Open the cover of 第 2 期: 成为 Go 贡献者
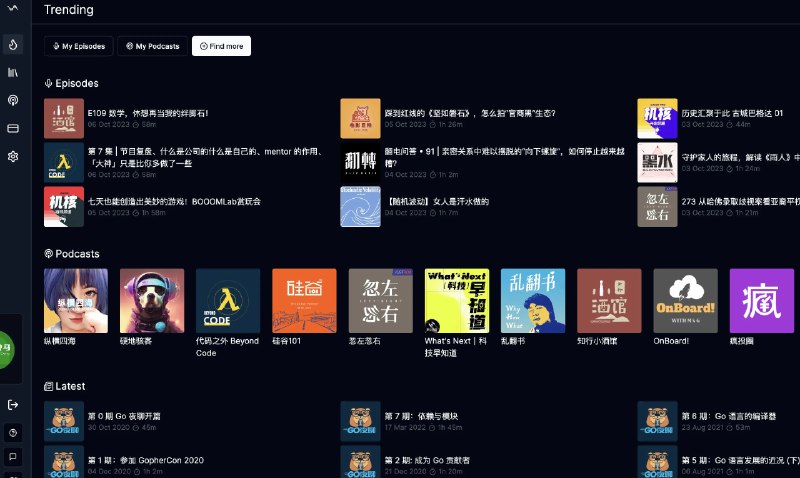Image resolution: width=800 pixels, height=478 pixels. pyautogui.click(x=360, y=462)
